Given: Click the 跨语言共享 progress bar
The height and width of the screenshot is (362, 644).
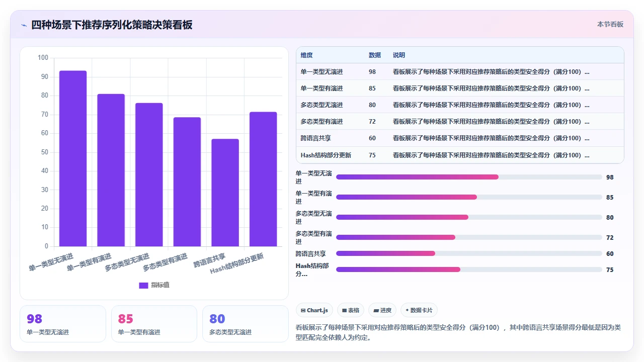Looking at the screenshot, I should [x=469, y=253].
